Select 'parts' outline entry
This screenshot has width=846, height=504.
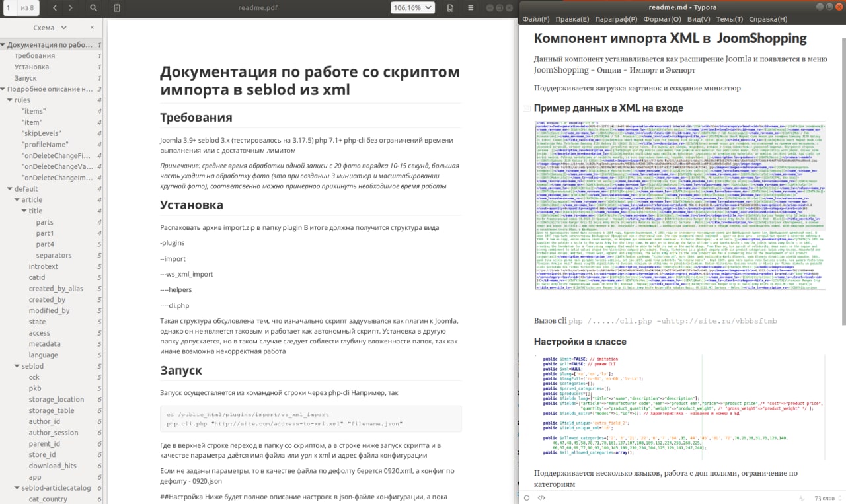[x=45, y=222]
